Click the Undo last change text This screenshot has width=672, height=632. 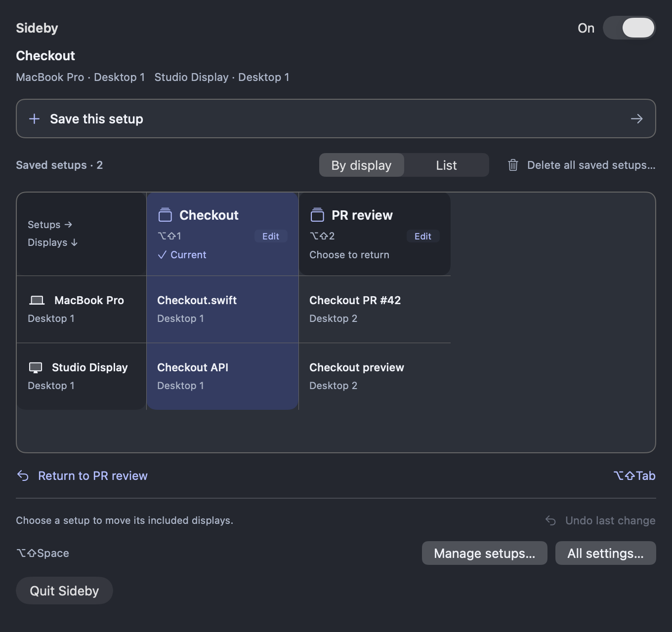610,520
